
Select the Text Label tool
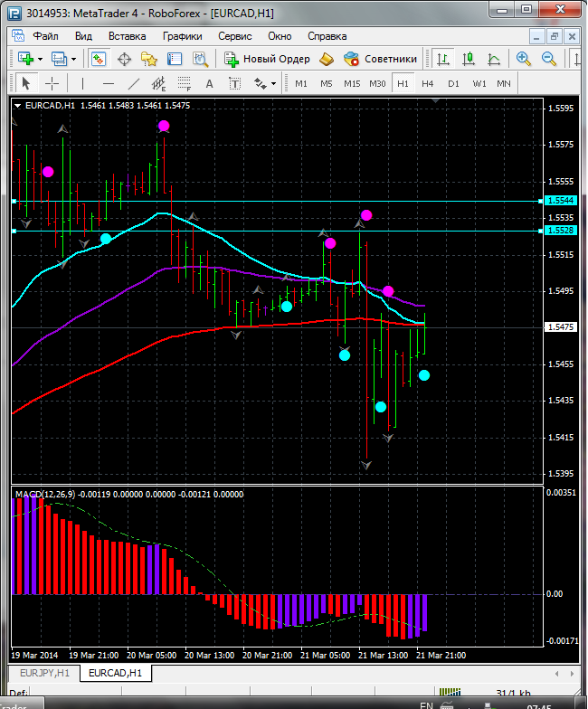(235, 83)
